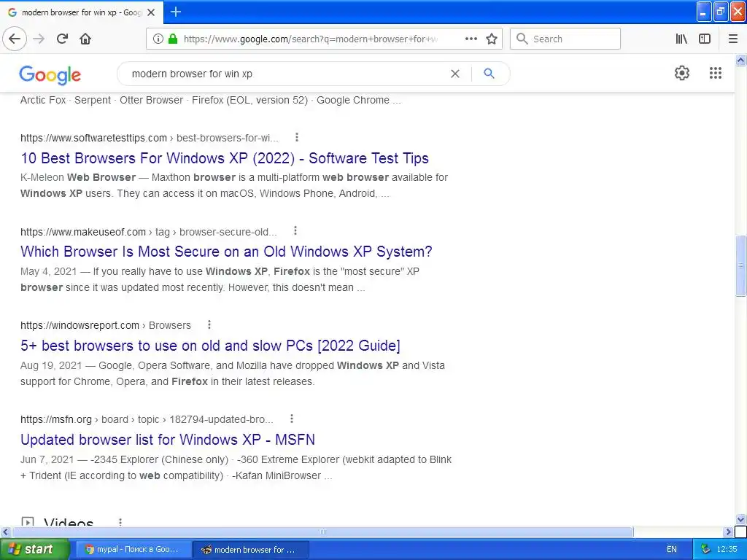Image resolution: width=747 pixels, height=560 pixels.
Task: Open the Library bookshelf icon
Action: pos(681,39)
